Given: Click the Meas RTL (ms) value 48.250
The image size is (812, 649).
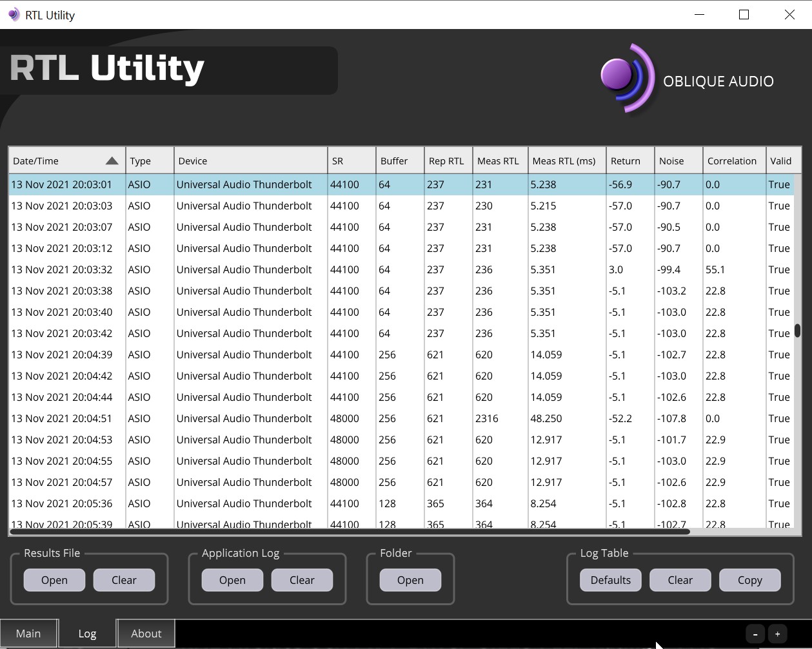Looking at the screenshot, I should [x=546, y=418].
